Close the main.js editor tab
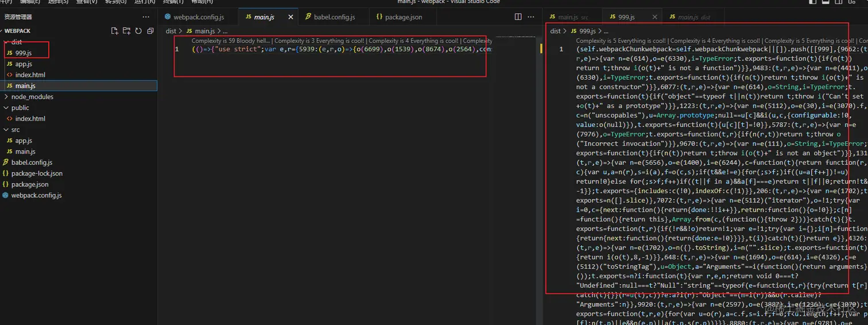This screenshot has width=868, height=325. (291, 17)
